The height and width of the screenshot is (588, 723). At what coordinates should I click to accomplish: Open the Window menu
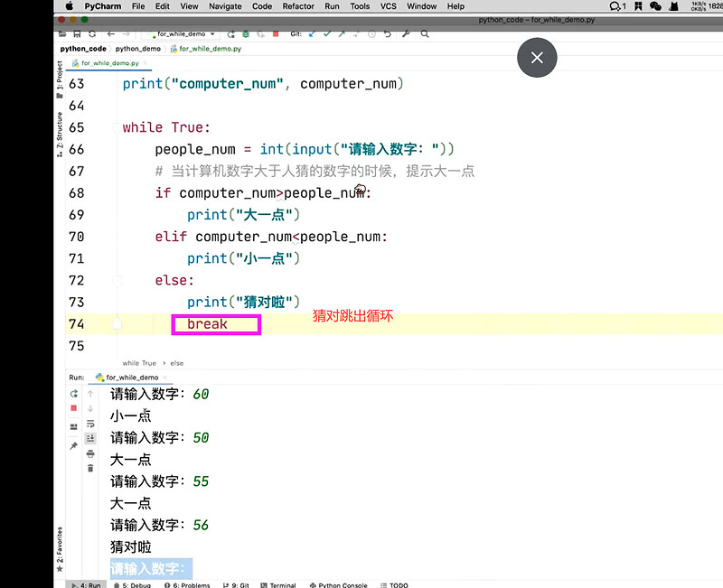(421, 6)
